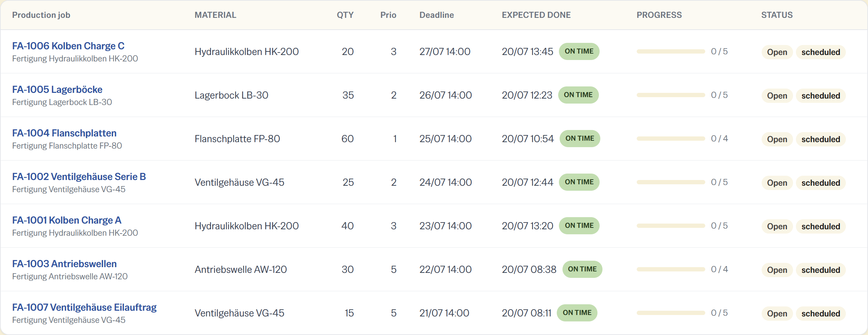The image size is (868, 335).
Task: Select expected done 20/07 12:23
Action: coord(527,95)
